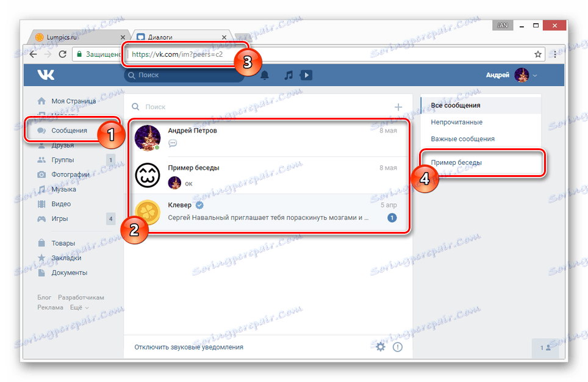This screenshot has height=382, width=588.
Task: Open Товары in the left menu
Action: coord(63,243)
